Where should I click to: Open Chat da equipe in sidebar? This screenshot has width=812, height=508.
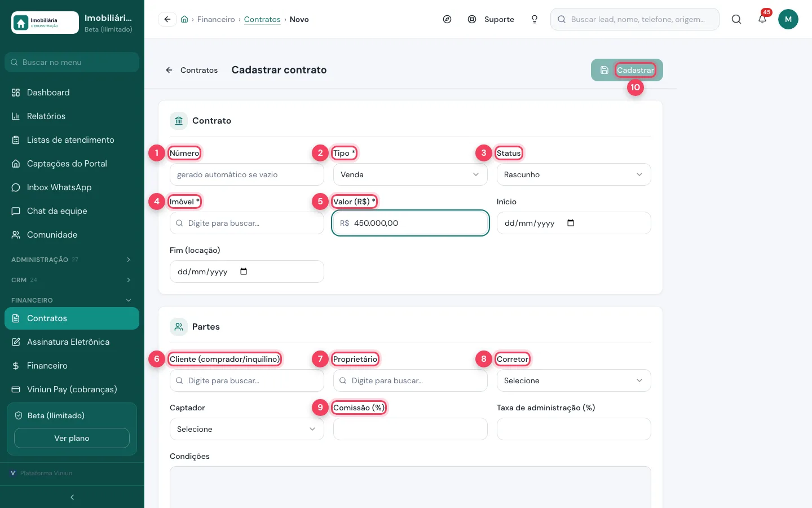tap(72, 211)
